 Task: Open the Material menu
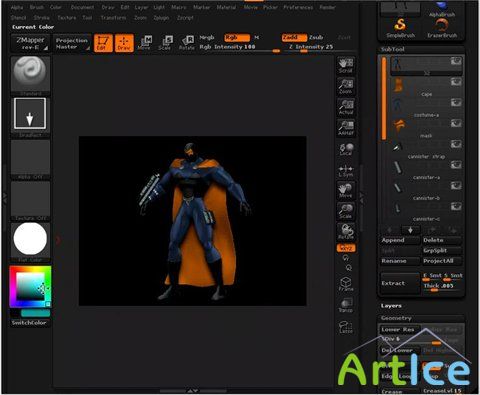(x=226, y=7)
